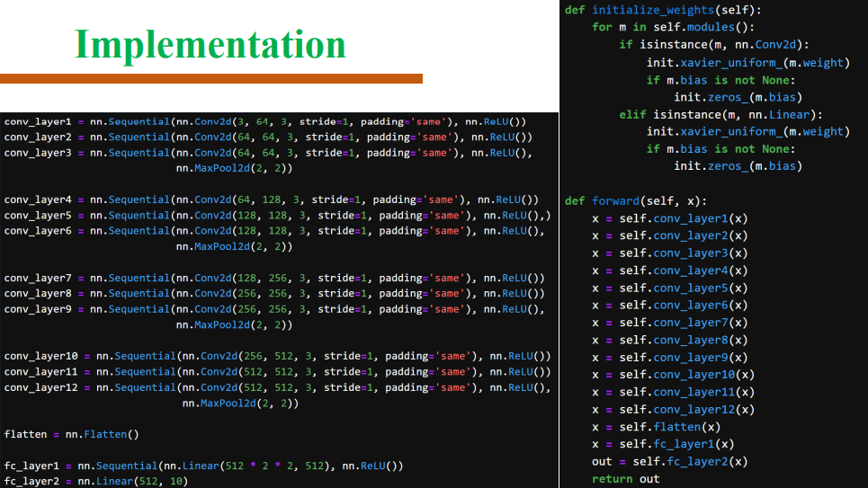Image resolution: width=868 pixels, height=488 pixels.
Task: Click 'x = self.fc_layer1(x)' line
Action: (663, 444)
